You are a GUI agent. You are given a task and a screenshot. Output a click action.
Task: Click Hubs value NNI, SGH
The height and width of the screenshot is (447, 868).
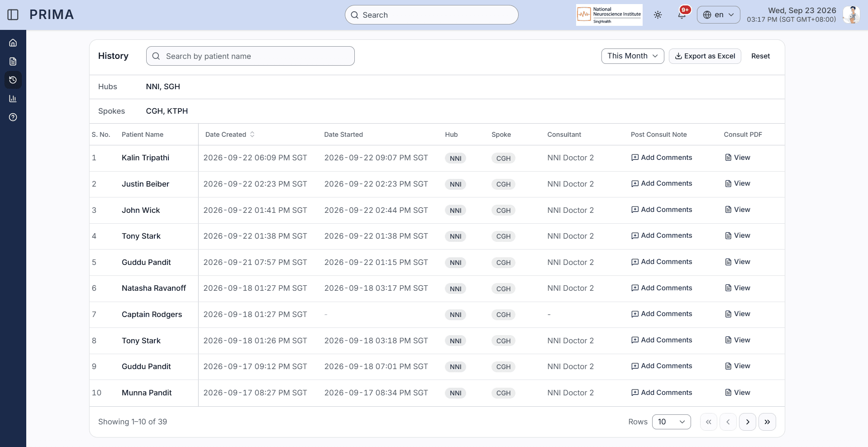pyautogui.click(x=163, y=87)
